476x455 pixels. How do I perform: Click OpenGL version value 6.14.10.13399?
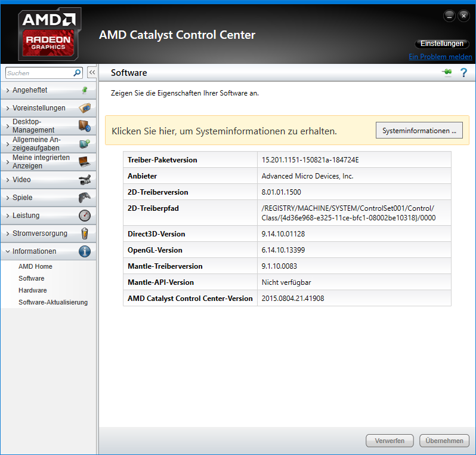point(283,250)
